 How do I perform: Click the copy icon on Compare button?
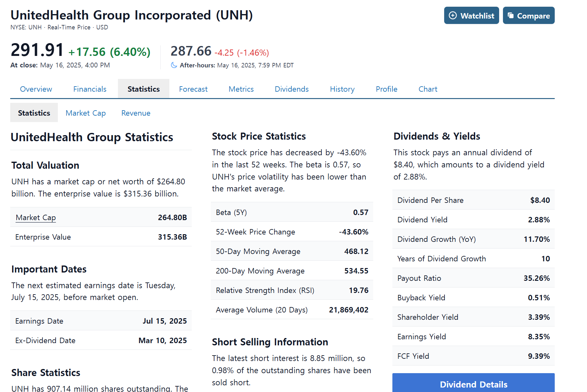(x=511, y=15)
